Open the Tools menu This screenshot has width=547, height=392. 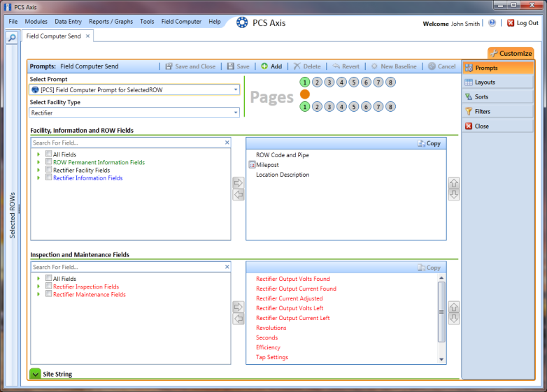click(147, 22)
